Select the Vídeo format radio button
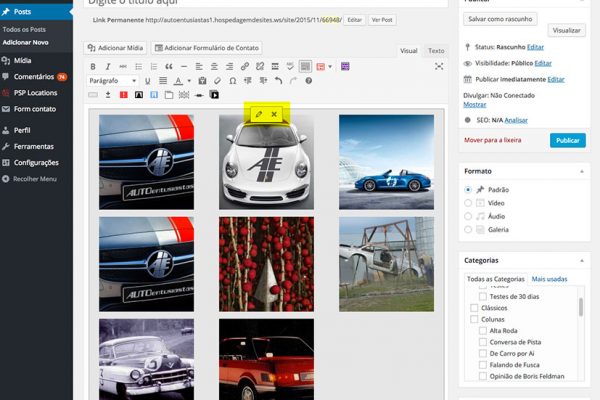 [468, 202]
